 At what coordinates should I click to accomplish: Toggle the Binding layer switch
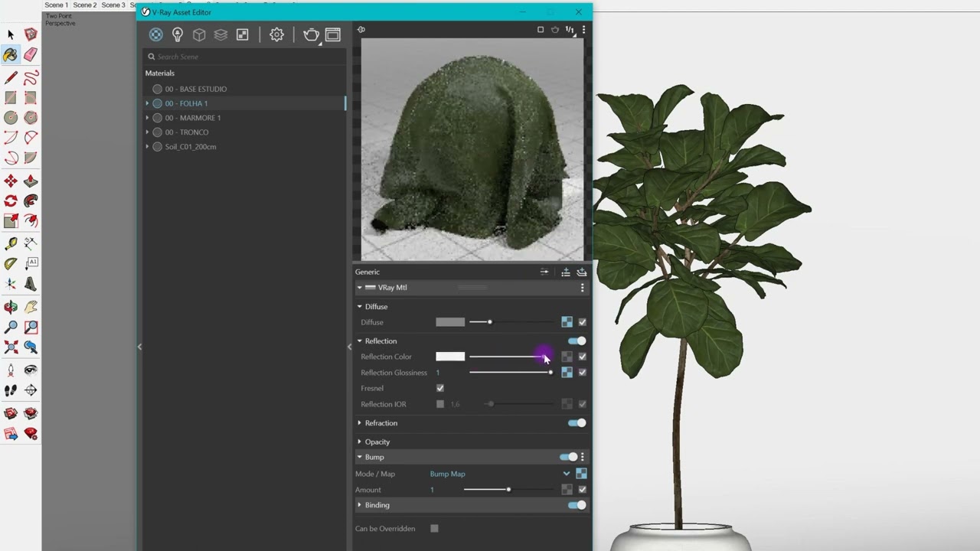(x=577, y=505)
